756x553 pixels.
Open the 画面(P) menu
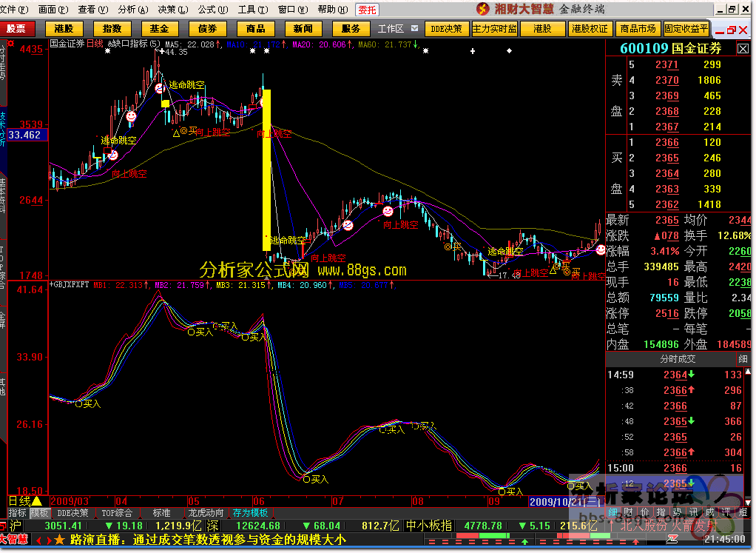[x=53, y=10]
